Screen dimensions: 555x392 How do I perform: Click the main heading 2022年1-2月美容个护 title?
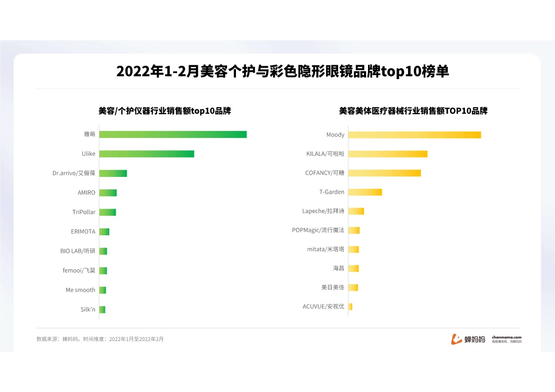coord(282,72)
